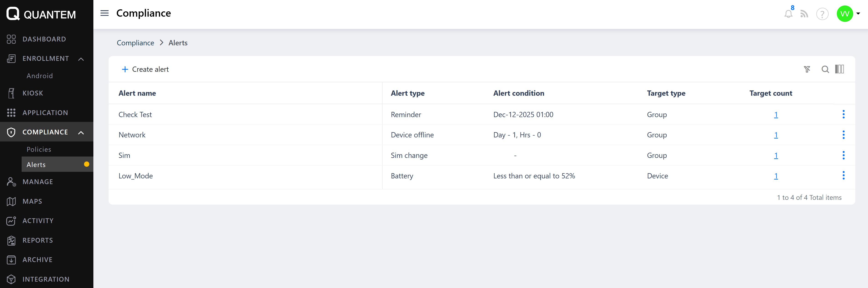Open Policies in the sidebar
Viewport: 868px width, 288px height.
click(39, 149)
